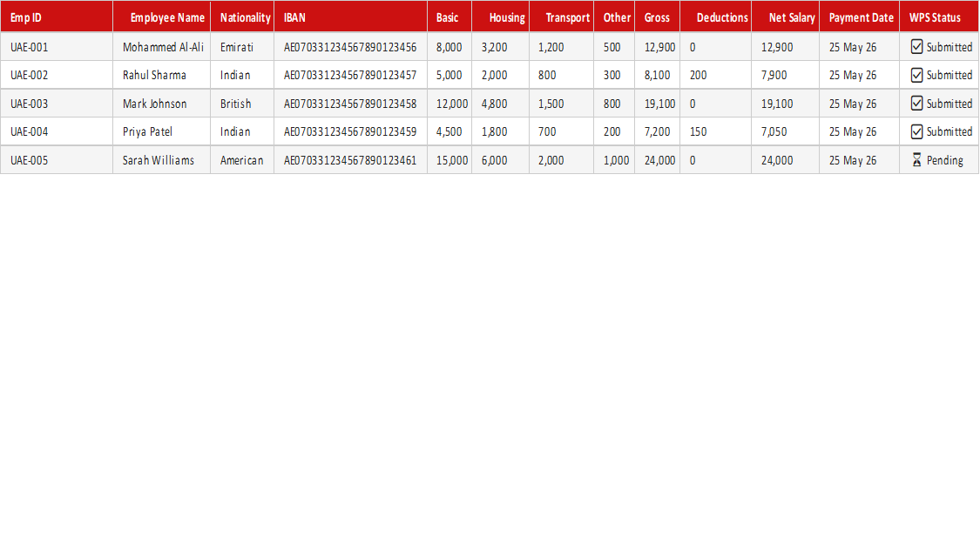This screenshot has width=980, height=544.
Task: Click the UAE-002 employee ID cell
Action: click(x=57, y=75)
